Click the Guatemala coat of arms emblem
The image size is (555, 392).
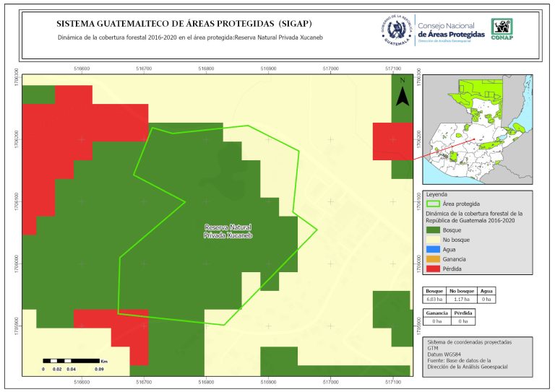click(396, 30)
